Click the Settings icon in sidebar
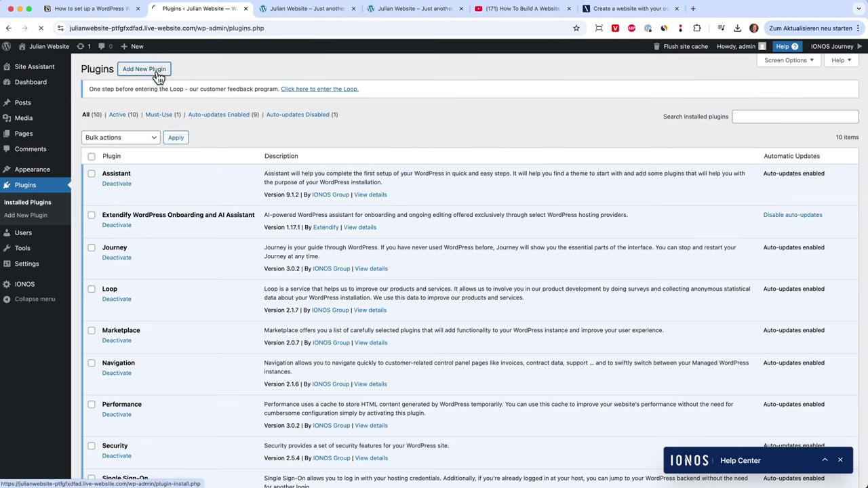The image size is (868, 488). pyautogui.click(x=7, y=264)
